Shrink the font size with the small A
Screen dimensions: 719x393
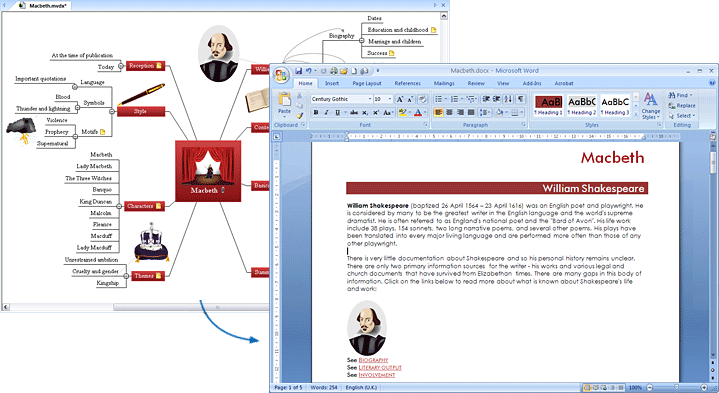coord(410,99)
